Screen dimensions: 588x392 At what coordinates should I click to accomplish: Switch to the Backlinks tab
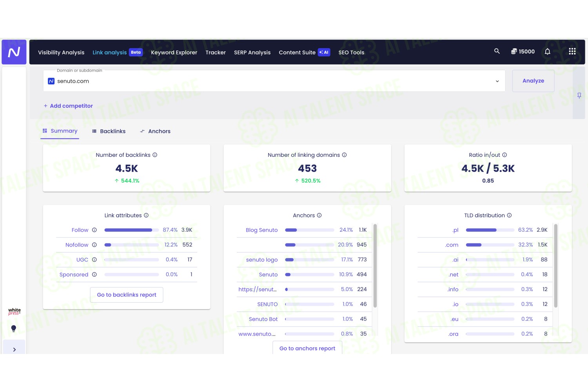click(x=109, y=131)
